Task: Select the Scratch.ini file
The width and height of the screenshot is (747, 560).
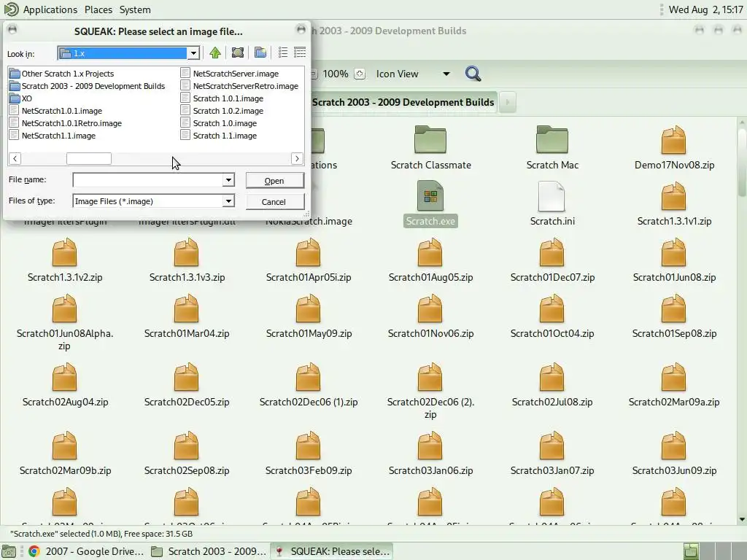Action: point(552,204)
